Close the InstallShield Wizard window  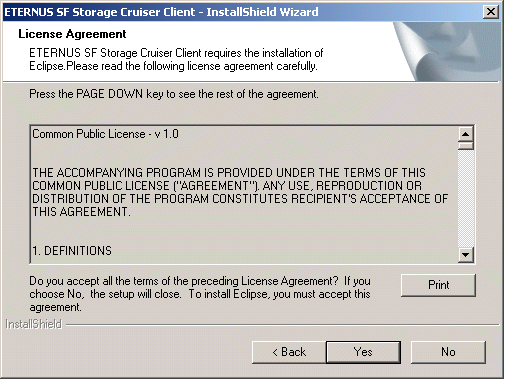click(491, 12)
